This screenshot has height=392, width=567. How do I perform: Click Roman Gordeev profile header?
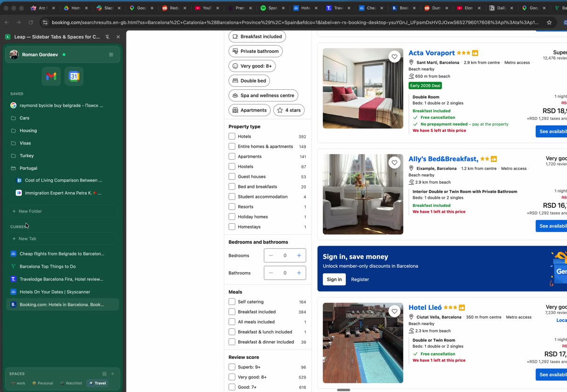(62, 55)
